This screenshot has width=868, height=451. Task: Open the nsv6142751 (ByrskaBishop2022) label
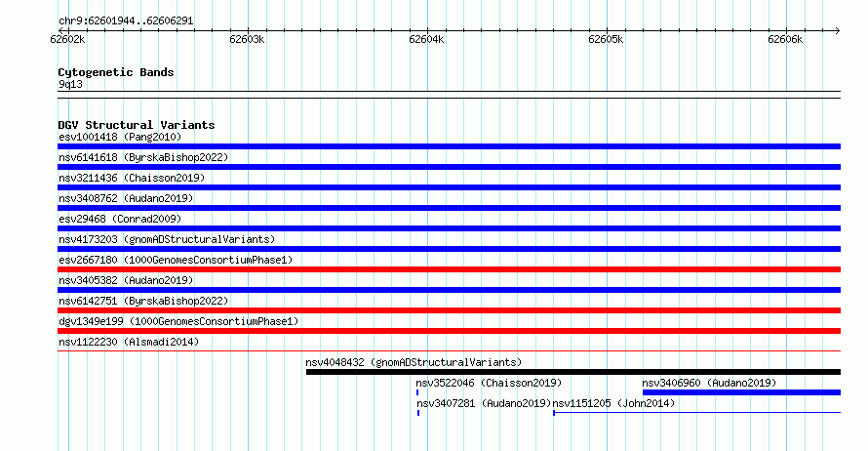pos(143,301)
